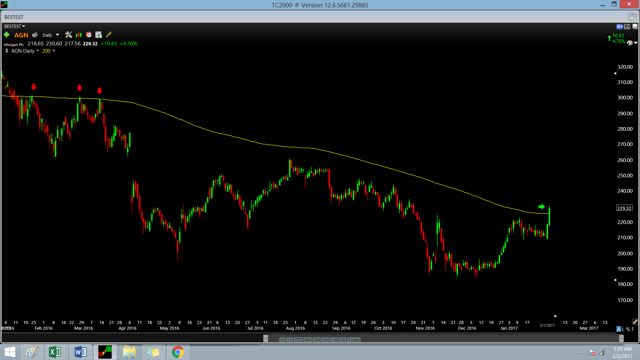
Task: Select the BESTEST tab in header
Action: (14, 17)
